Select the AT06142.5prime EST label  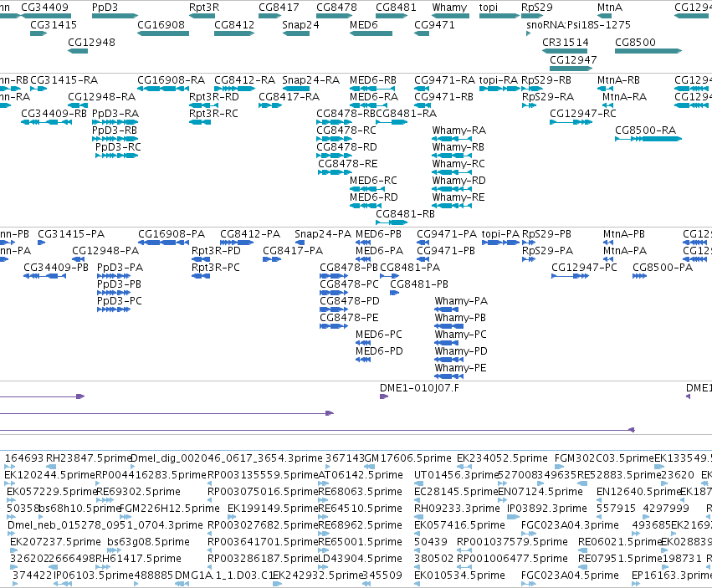361,475
